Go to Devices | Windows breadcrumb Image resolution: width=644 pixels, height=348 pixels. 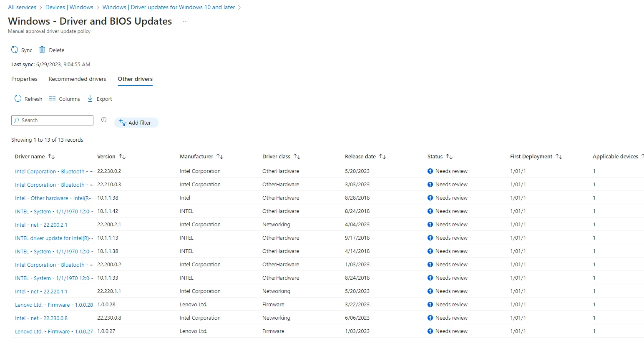69,7
